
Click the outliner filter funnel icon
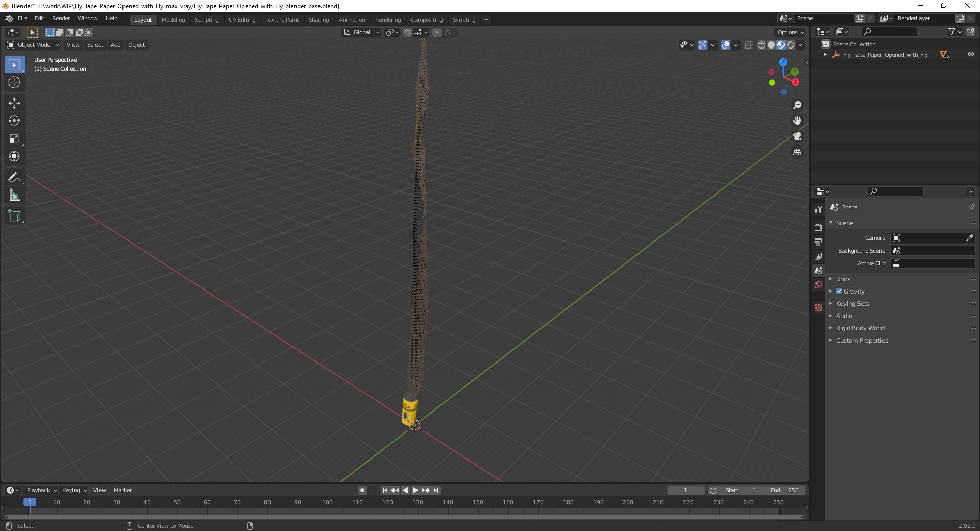point(951,32)
